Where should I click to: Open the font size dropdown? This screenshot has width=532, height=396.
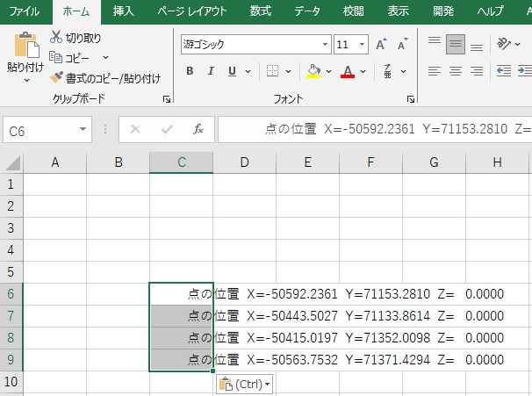[362, 44]
